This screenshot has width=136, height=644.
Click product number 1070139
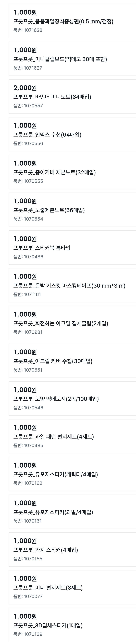tap(28, 634)
